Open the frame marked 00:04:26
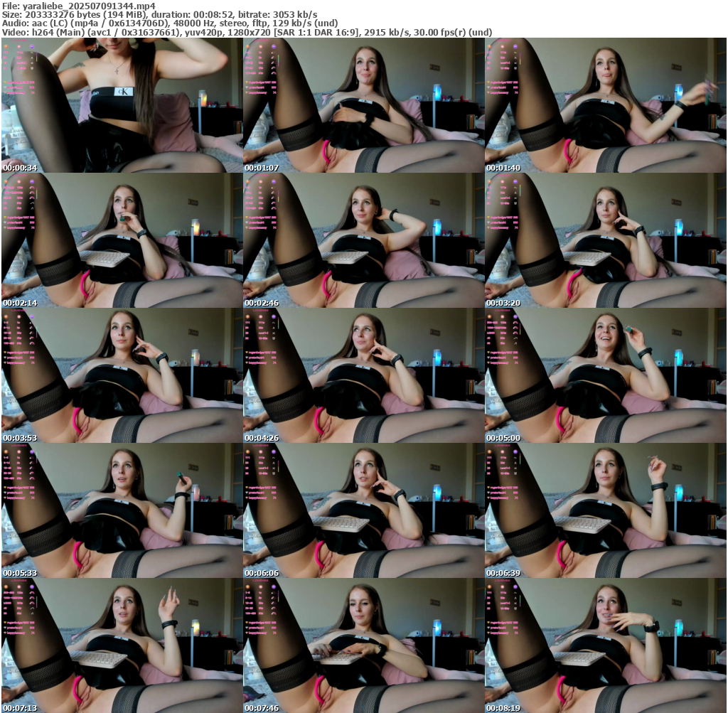The width and height of the screenshot is (728, 713). [x=363, y=375]
